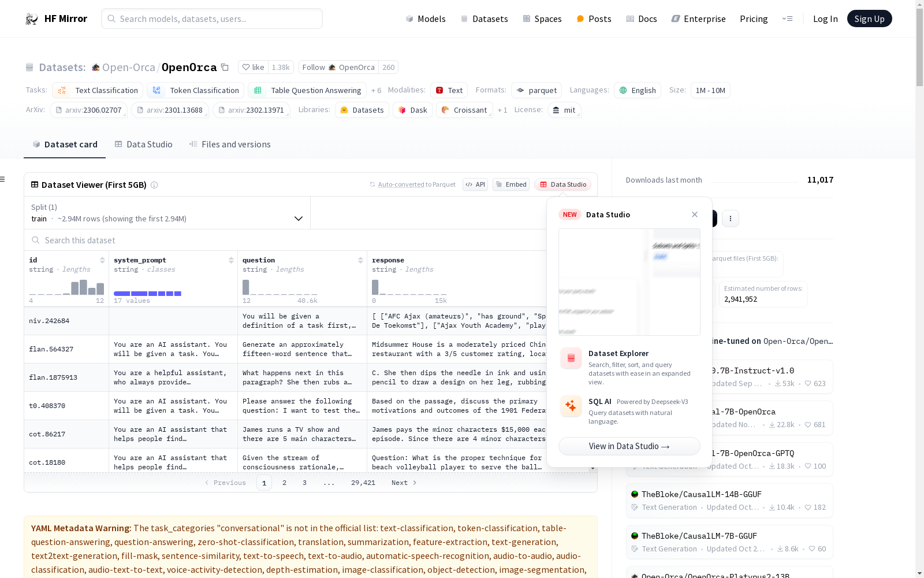Expand the Split train dropdown
Image resolution: width=924 pixels, height=578 pixels.
(167, 213)
